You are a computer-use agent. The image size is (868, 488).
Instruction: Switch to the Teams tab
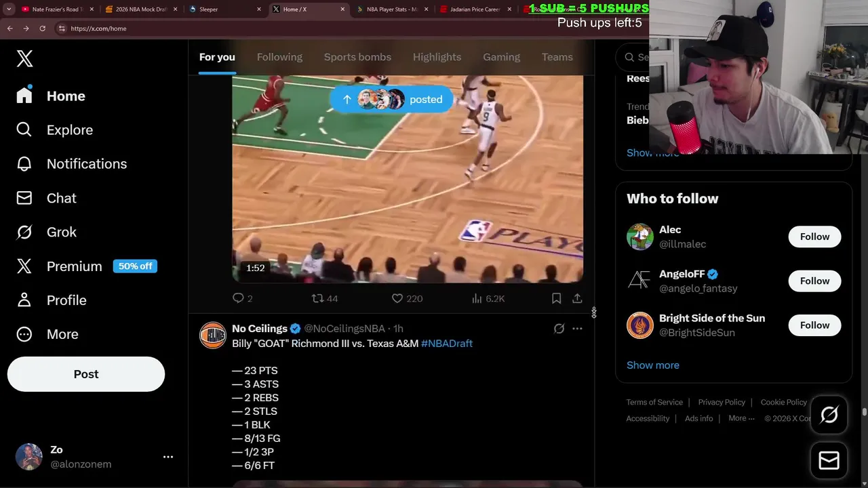[x=557, y=57]
